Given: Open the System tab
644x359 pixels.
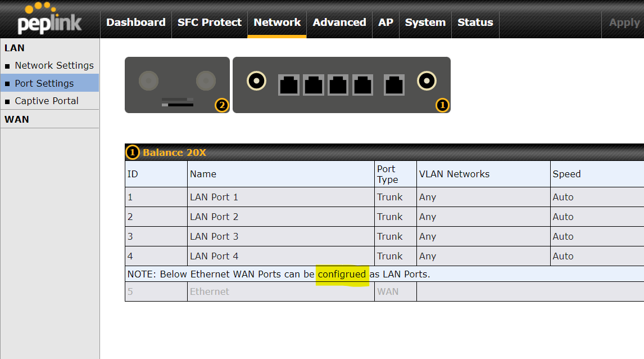Looking at the screenshot, I should (425, 23).
